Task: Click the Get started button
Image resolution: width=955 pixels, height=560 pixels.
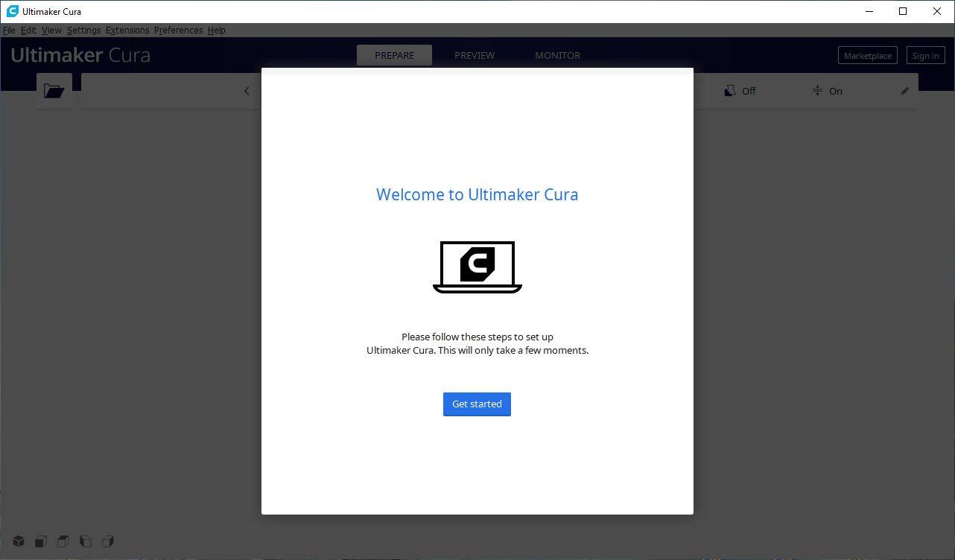Action: [477, 404]
